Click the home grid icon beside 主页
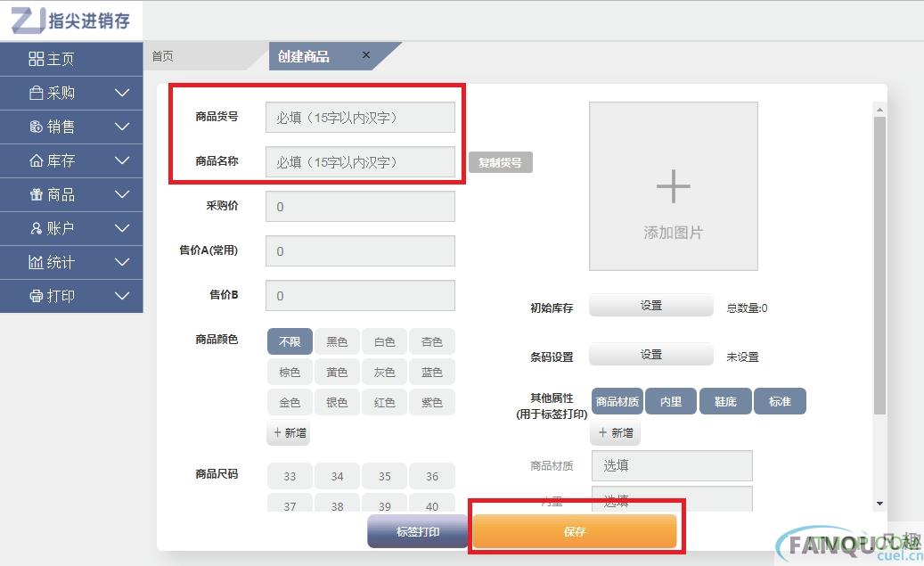 point(37,59)
